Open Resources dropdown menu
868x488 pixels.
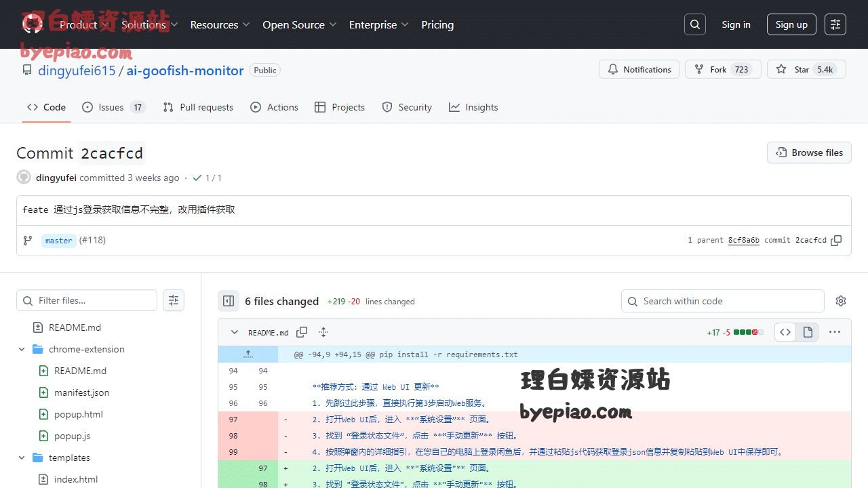click(x=220, y=24)
